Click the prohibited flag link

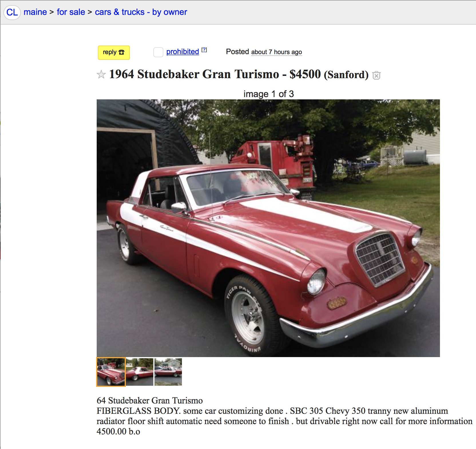(183, 52)
